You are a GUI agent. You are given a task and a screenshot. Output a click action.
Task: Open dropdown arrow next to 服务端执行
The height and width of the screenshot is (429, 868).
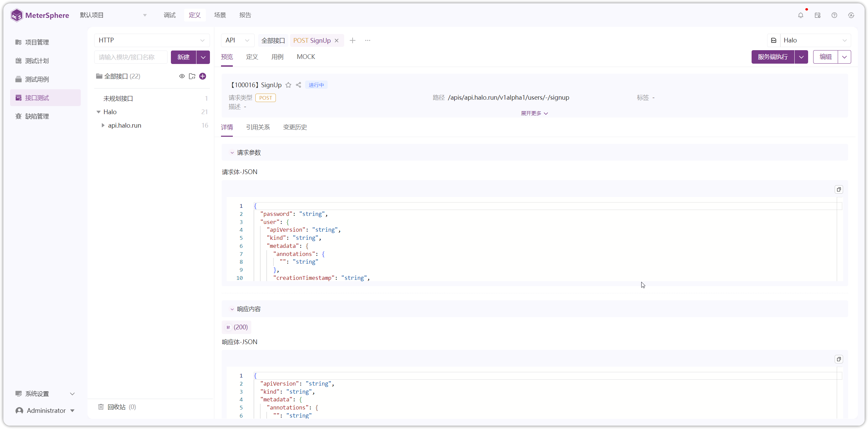(x=801, y=57)
